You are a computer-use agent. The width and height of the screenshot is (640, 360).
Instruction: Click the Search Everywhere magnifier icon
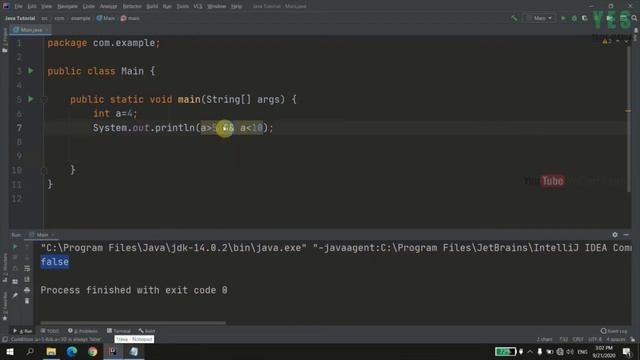(x=634, y=18)
